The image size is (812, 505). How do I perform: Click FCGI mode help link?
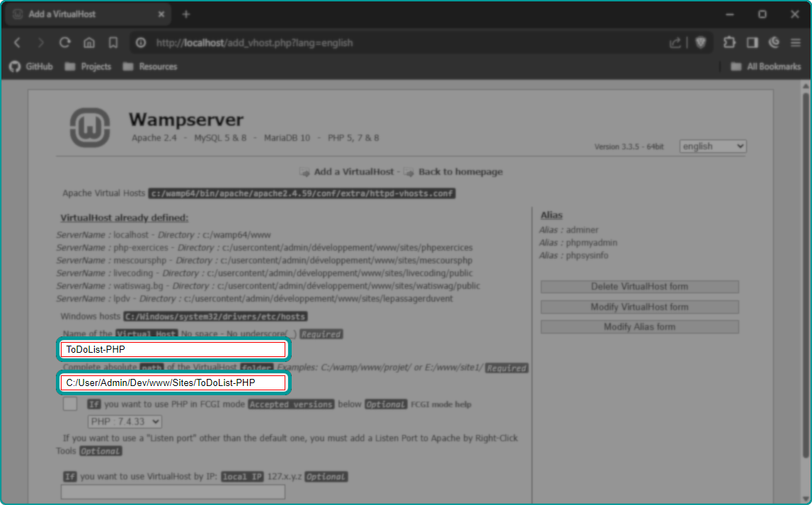point(441,404)
